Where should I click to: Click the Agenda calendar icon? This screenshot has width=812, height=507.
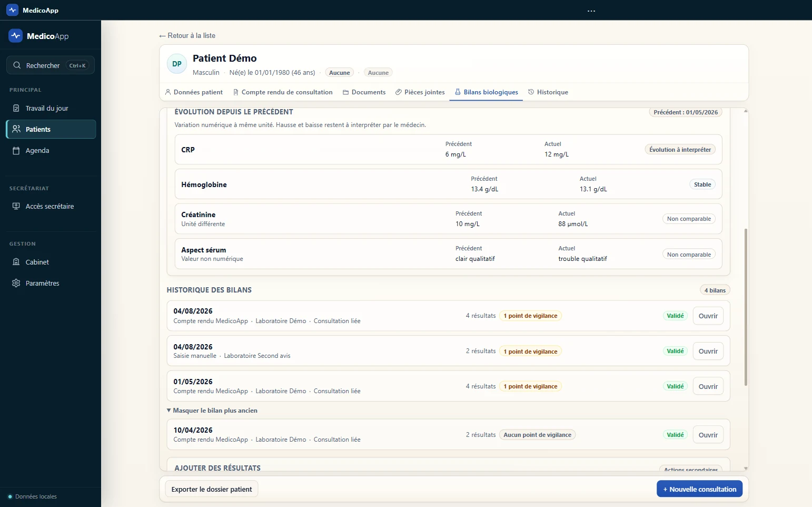tap(16, 150)
